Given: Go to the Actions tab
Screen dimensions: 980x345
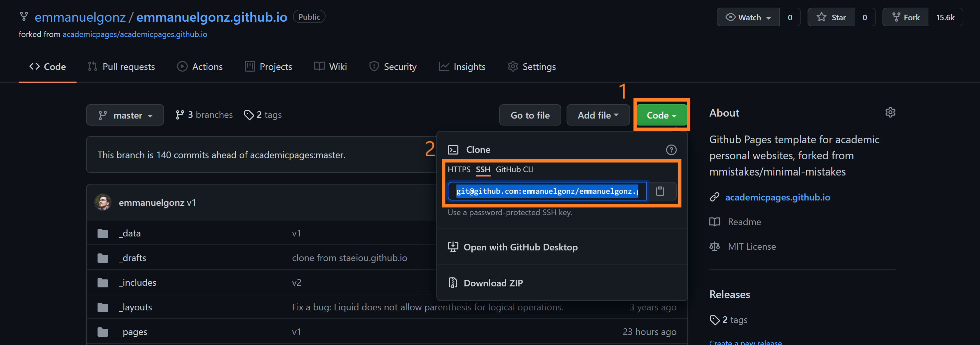Looking at the screenshot, I should point(200,67).
